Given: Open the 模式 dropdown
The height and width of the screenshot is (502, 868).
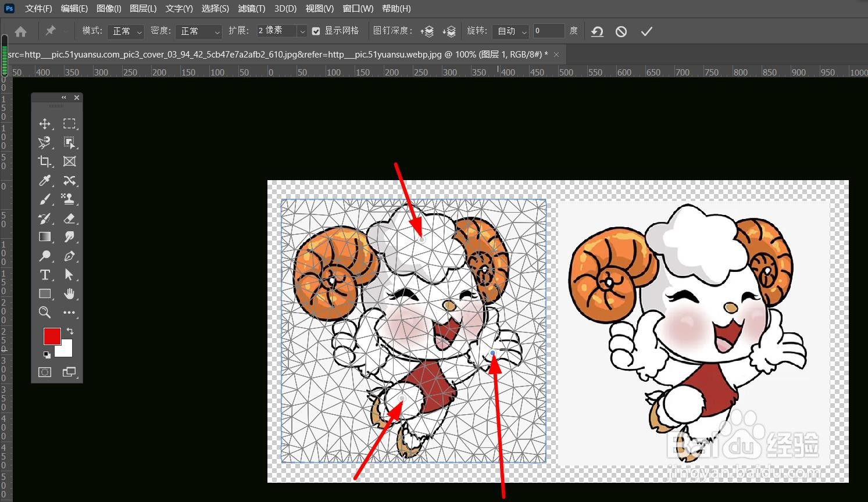Looking at the screenshot, I should 126,31.
